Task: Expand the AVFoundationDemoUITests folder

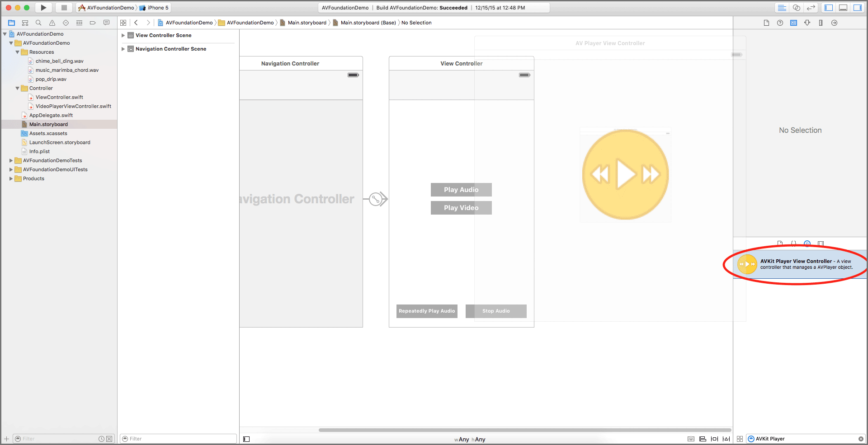Action: click(11, 169)
